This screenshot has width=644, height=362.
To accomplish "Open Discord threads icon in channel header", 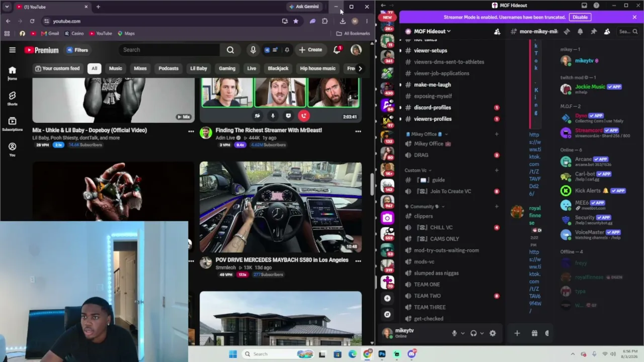I will point(567,31).
